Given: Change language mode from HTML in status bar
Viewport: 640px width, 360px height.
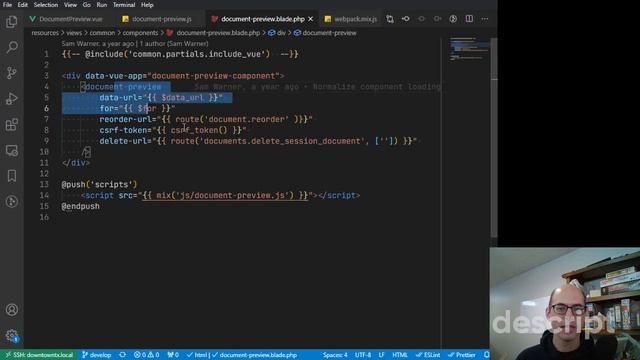Looking at the screenshot, I should point(400,355).
